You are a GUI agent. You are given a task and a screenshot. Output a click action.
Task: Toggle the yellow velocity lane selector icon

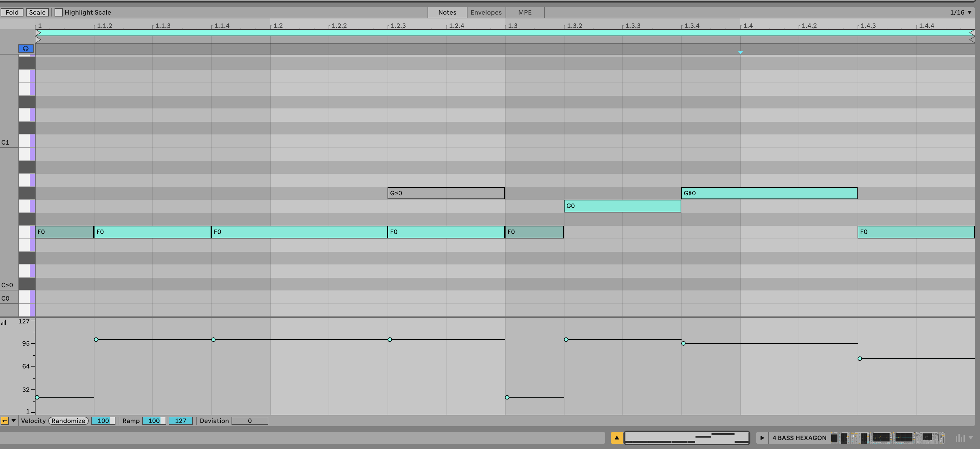pos(4,420)
